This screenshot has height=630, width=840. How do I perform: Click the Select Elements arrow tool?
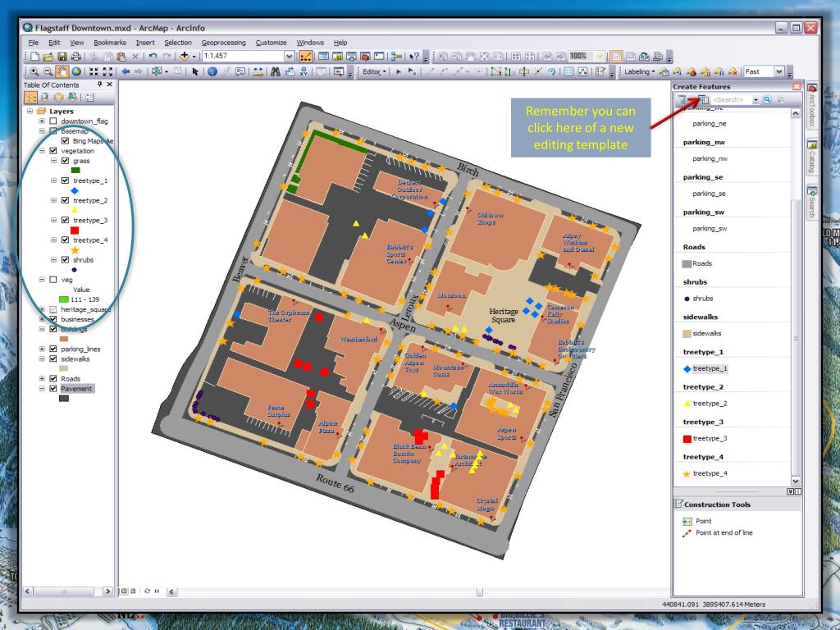(194, 71)
